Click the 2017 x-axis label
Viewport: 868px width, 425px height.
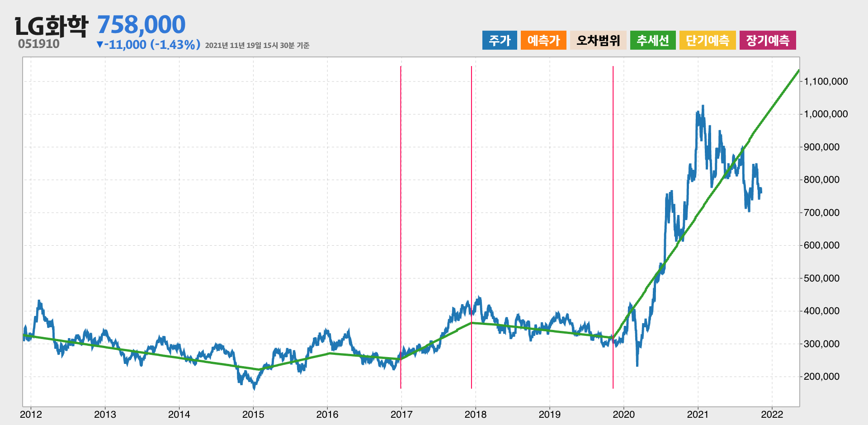tap(401, 414)
